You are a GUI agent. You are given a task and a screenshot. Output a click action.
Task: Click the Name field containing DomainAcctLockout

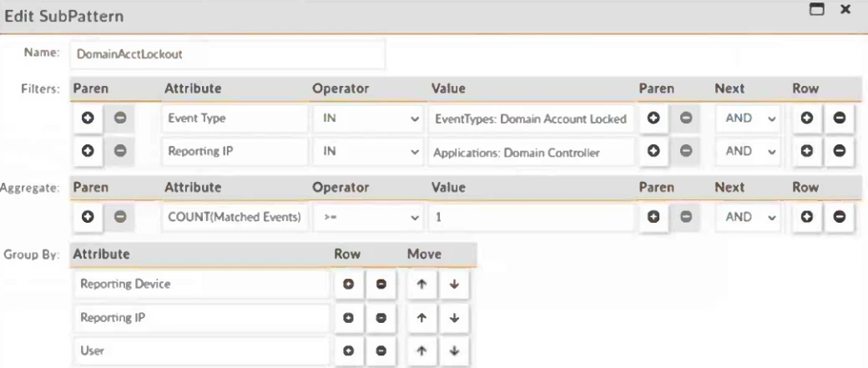coord(228,53)
